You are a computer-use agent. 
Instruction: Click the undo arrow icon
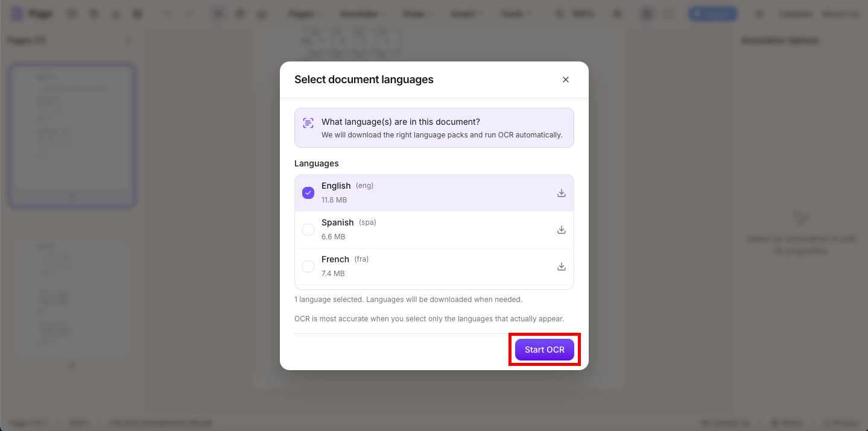[x=166, y=13]
